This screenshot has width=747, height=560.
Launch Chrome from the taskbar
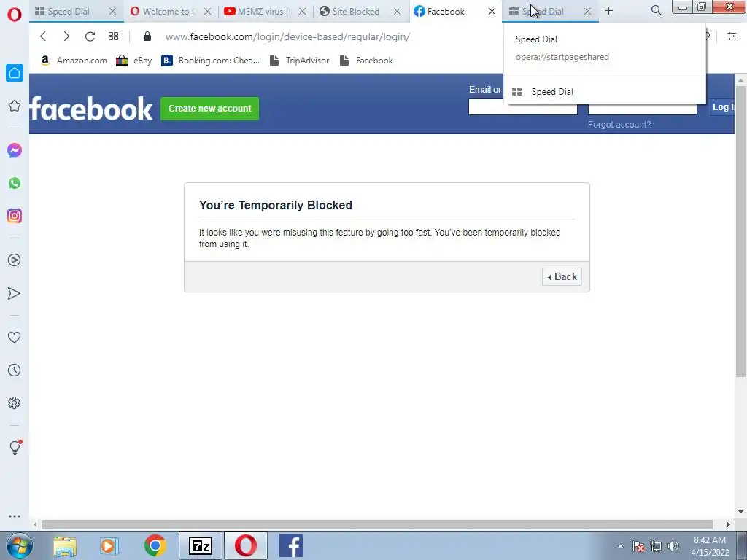pyautogui.click(x=155, y=545)
